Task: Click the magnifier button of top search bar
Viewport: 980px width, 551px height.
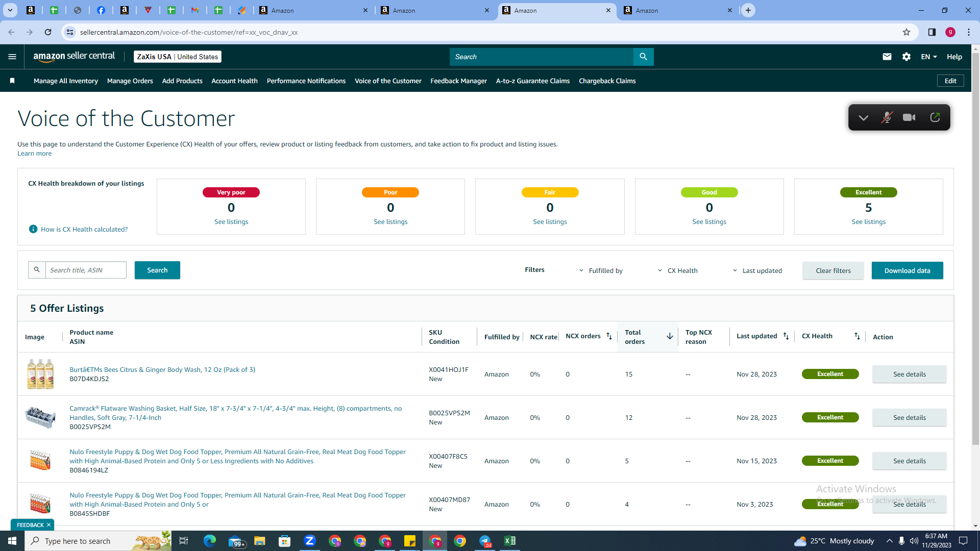Action: (643, 57)
